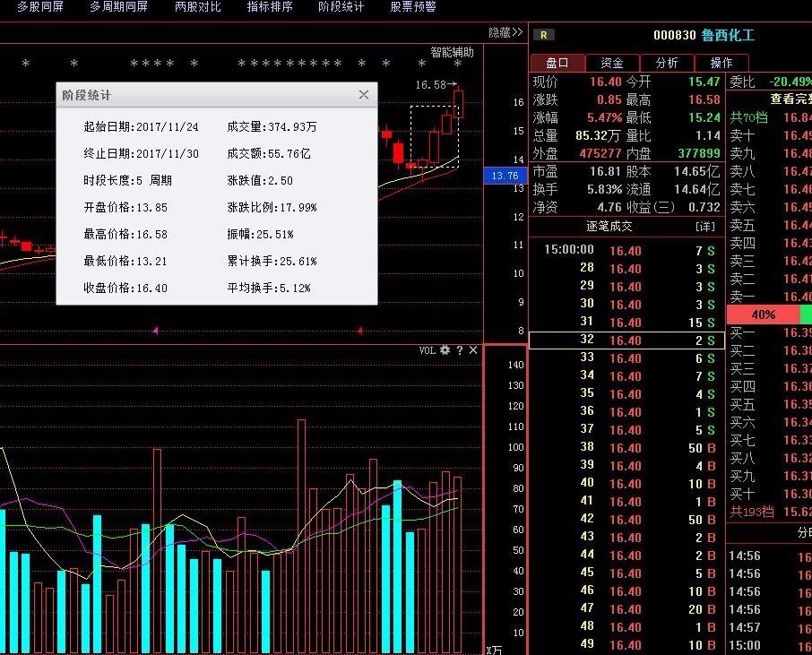Select 卖一 order row
Screen dimensions: 812x655
pyautogui.click(x=770, y=297)
